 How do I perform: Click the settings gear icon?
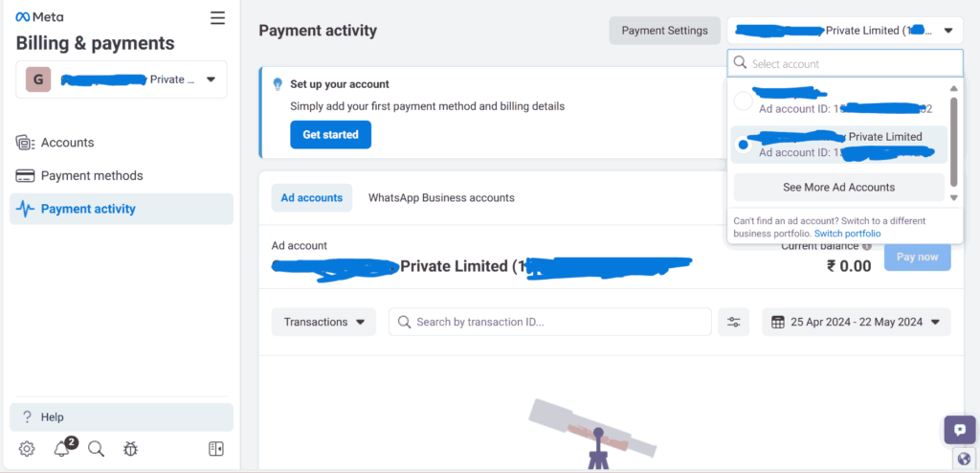pos(27,448)
